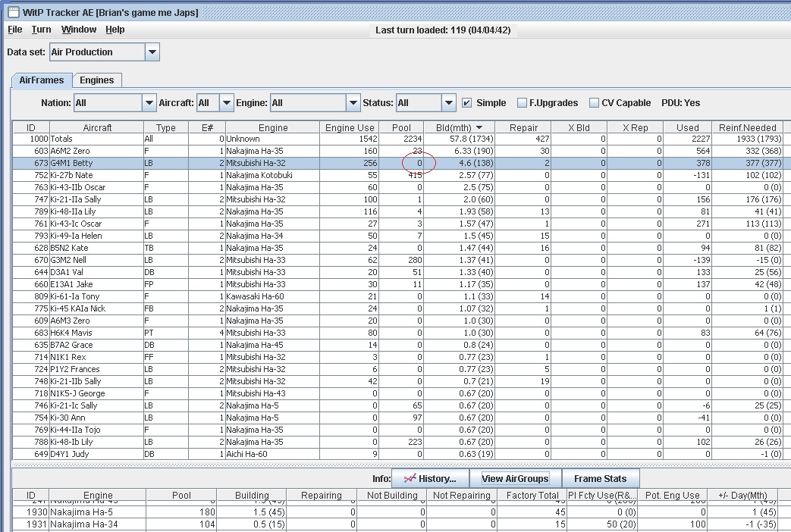Open the File menu

(x=14, y=30)
